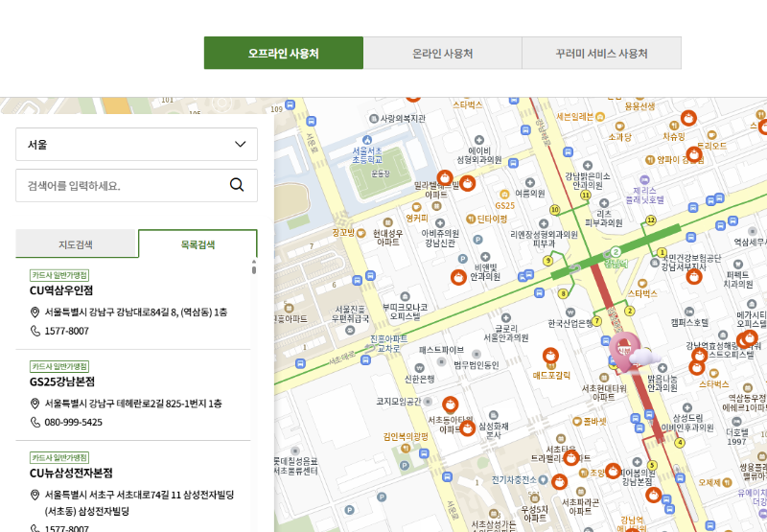The height and width of the screenshot is (532, 767).
Task: Click the 서울서초초등학교 school icon
Action: (367, 140)
